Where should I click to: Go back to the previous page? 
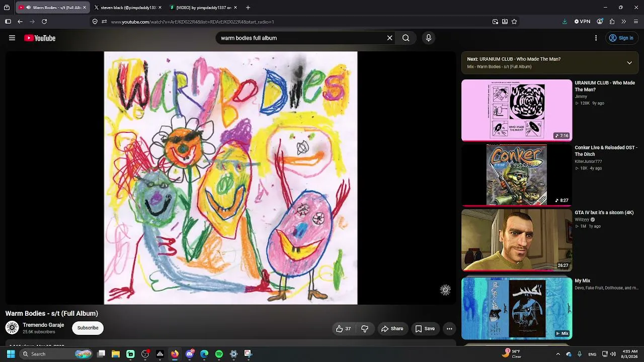point(20,22)
